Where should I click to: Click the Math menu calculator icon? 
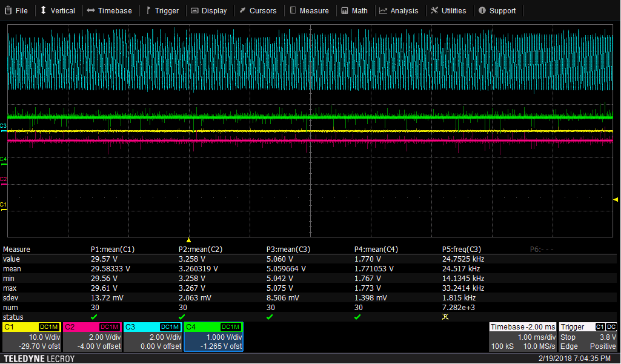pos(345,10)
